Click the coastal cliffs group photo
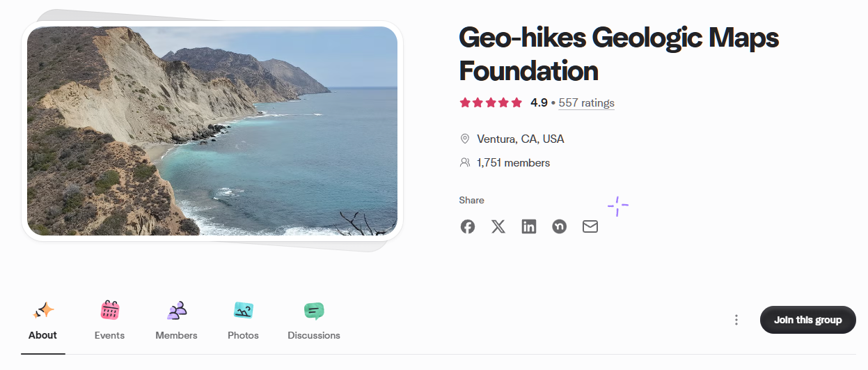Viewport: 868px width, 370px height. point(212,131)
